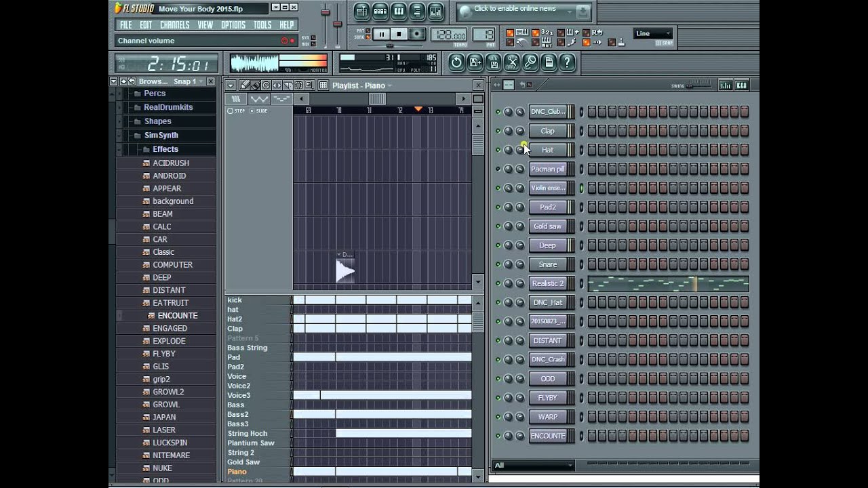
Task: Show the Browser via toolbar icon
Action: [417, 12]
